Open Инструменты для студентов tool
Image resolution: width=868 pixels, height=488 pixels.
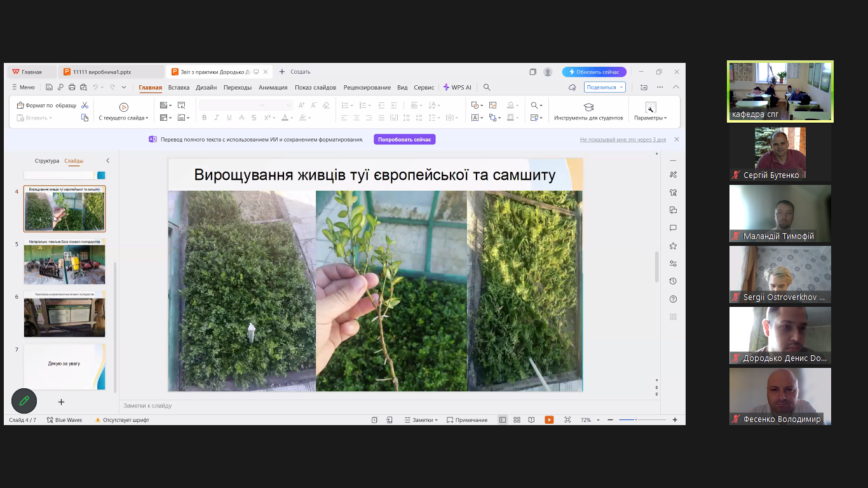[588, 111]
